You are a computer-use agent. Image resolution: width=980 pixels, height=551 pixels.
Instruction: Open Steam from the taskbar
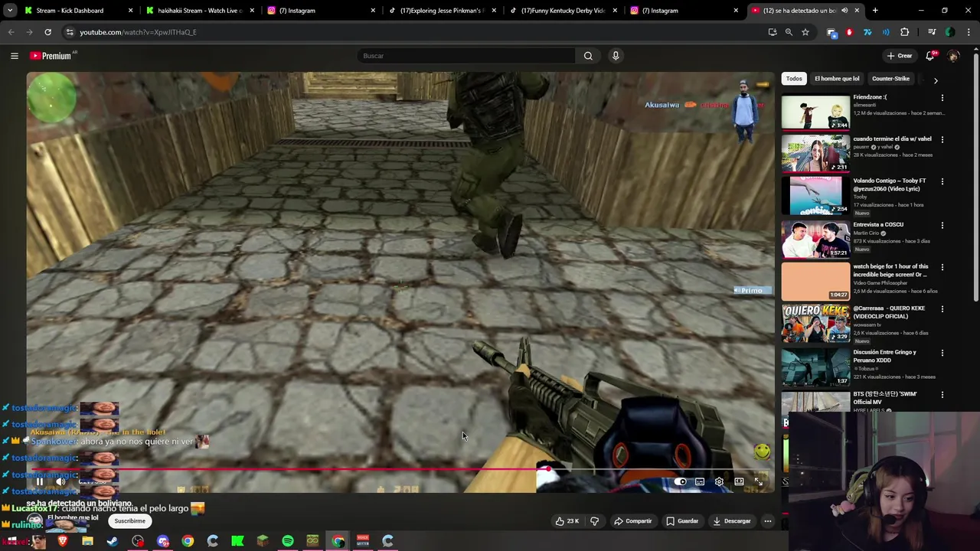tap(113, 541)
